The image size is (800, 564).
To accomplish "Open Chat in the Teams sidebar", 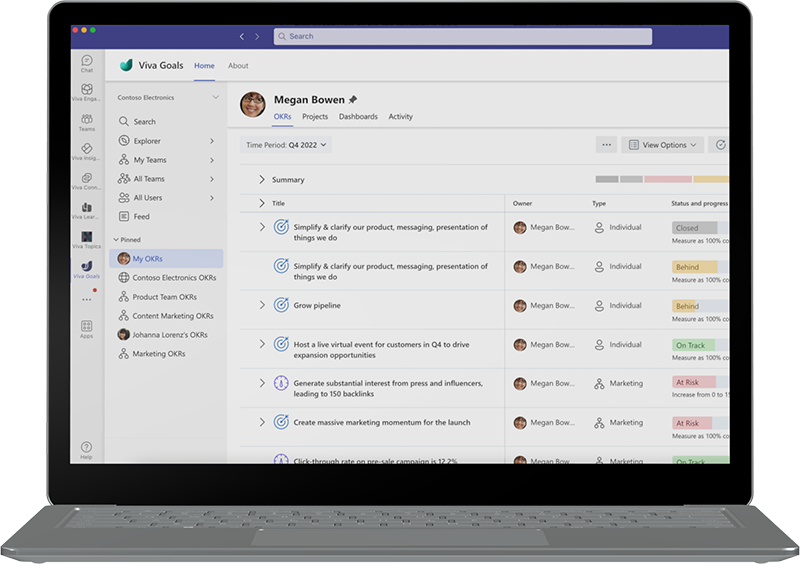I will (87, 62).
